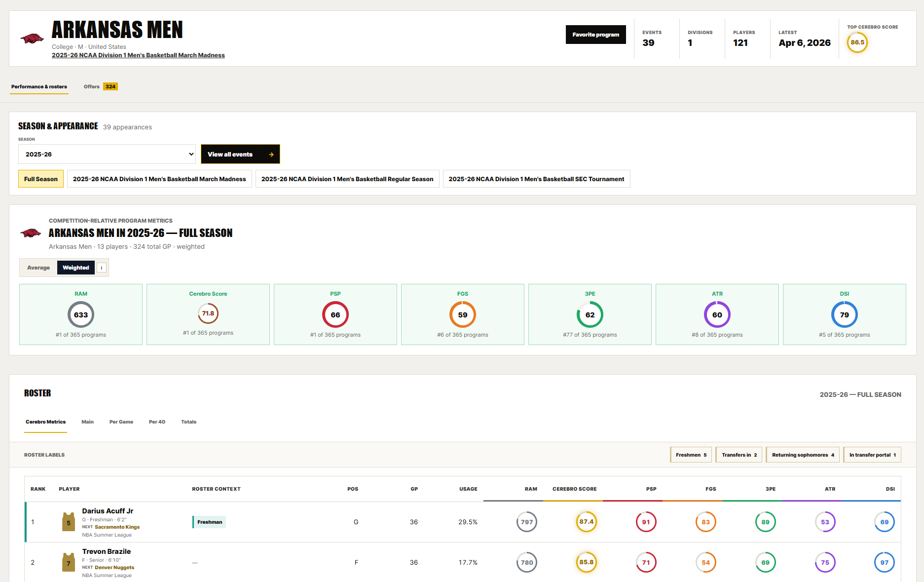Toggle the In transfer portal filter

872,455
